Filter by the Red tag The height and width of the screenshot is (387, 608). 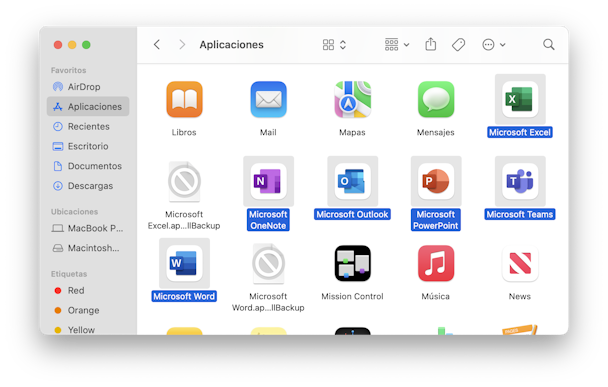point(88,290)
